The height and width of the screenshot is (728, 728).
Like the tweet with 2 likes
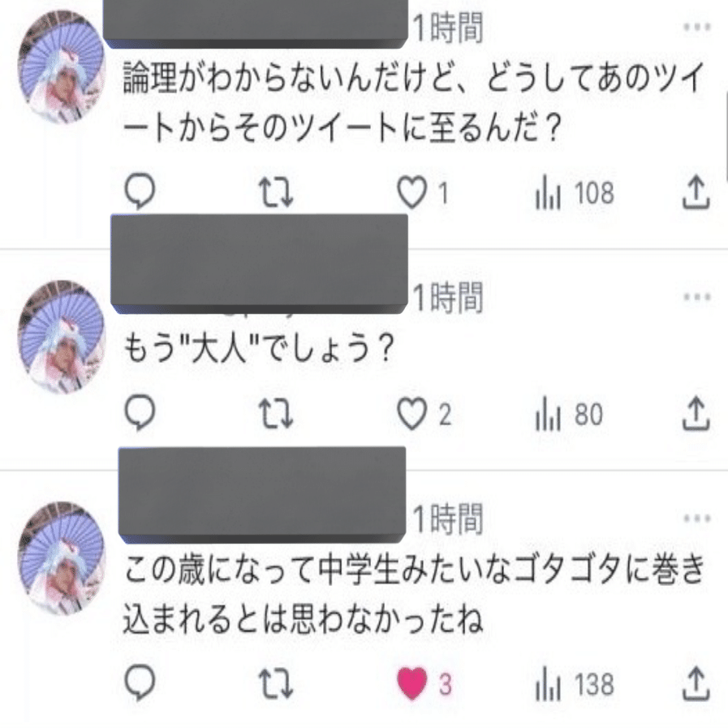tap(414, 415)
